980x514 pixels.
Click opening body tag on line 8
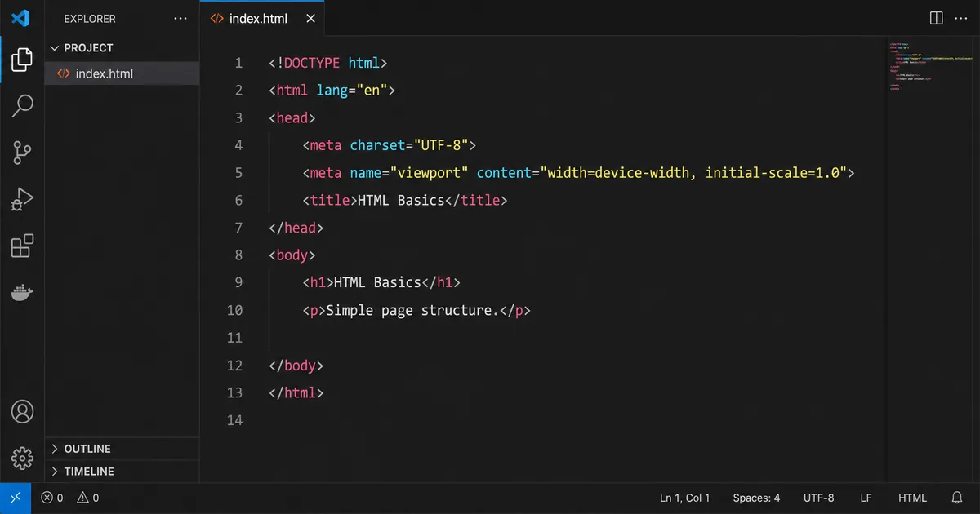point(292,255)
